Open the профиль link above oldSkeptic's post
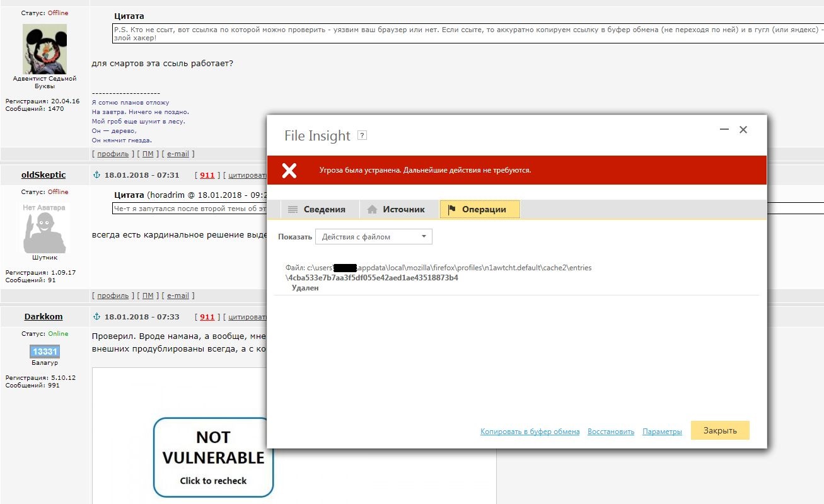Screen dimensions: 824x504 (113, 154)
